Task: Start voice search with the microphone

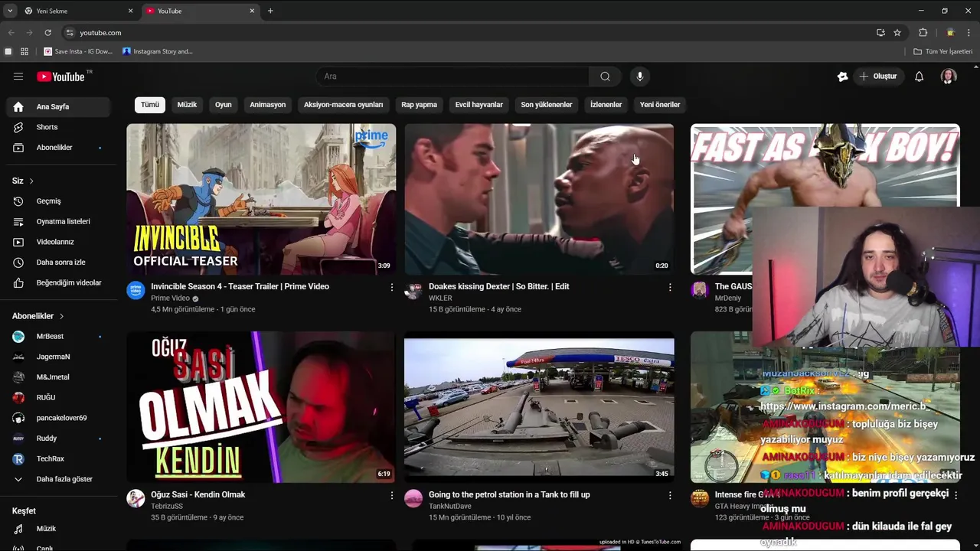Action: [640, 77]
